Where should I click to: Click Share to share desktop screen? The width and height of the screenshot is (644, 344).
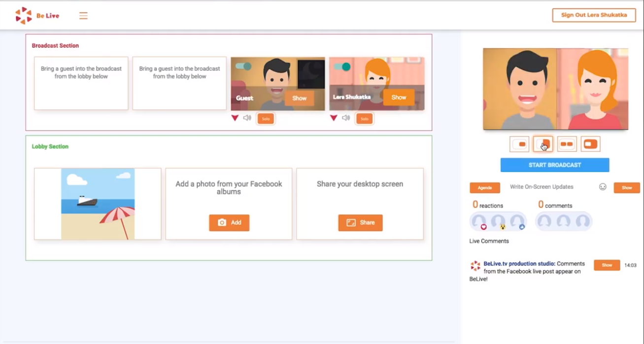(360, 222)
